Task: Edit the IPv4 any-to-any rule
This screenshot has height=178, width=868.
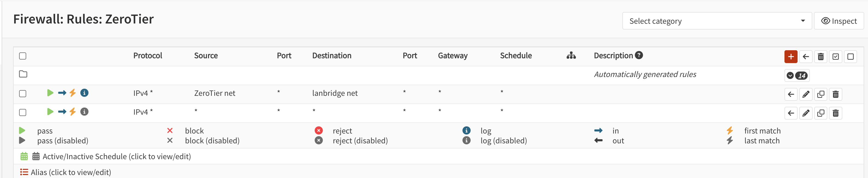Action: pyautogui.click(x=806, y=113)
